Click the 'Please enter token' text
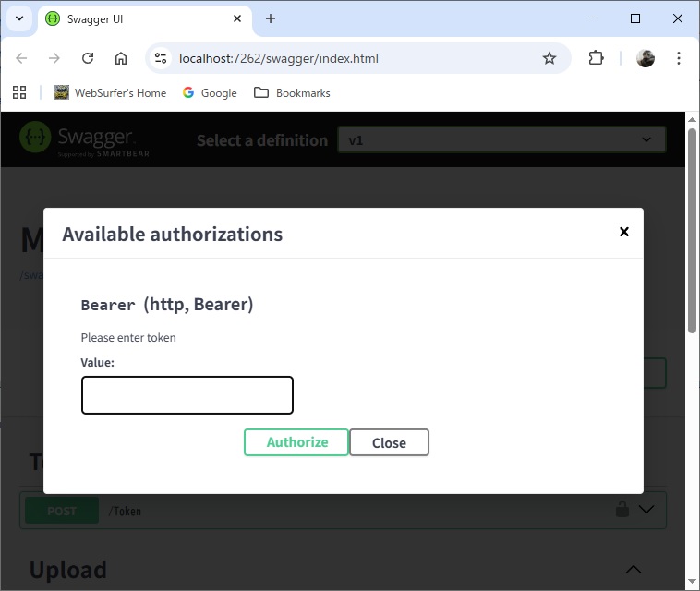 point(128,337)
